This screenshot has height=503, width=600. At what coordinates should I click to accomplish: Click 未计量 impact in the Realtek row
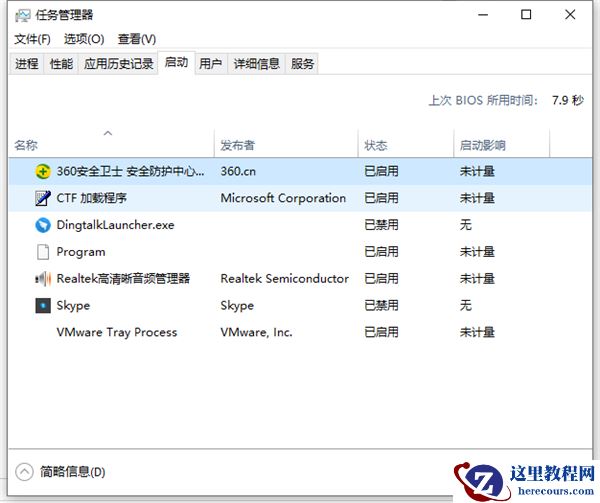point(477,278)
